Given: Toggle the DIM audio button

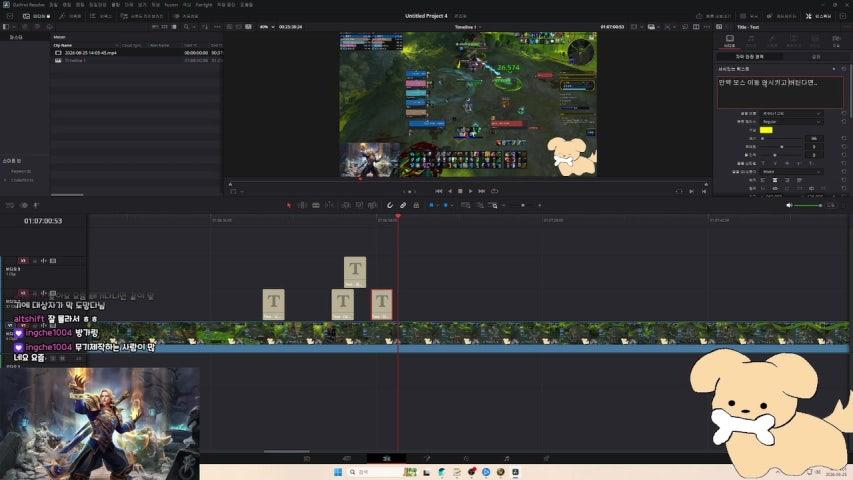Looking at the screenshot, I should click(x=831, y=205).
